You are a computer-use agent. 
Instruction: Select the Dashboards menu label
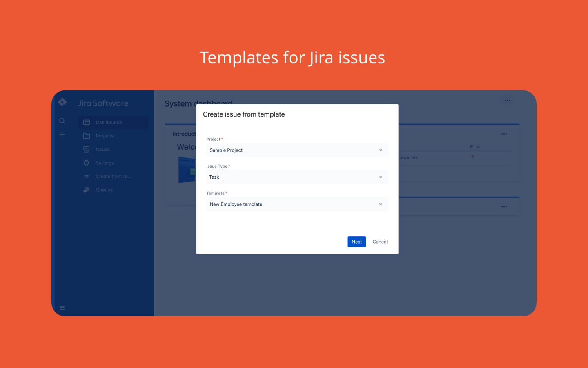[x=109, y=122]
